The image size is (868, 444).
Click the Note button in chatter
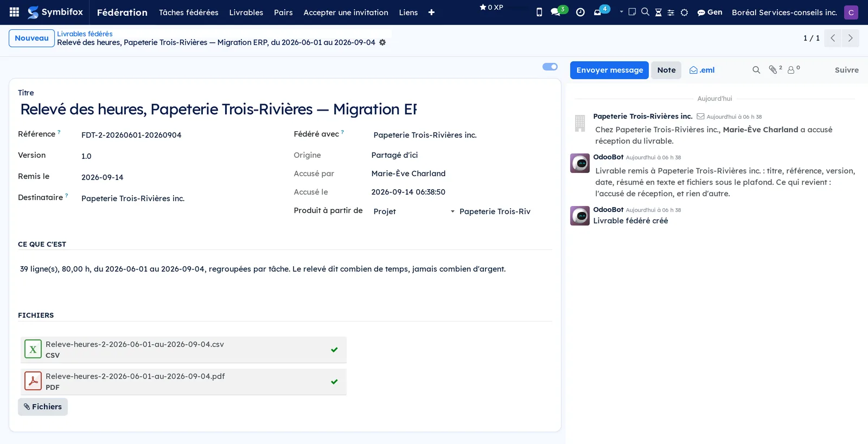(666, 70)
